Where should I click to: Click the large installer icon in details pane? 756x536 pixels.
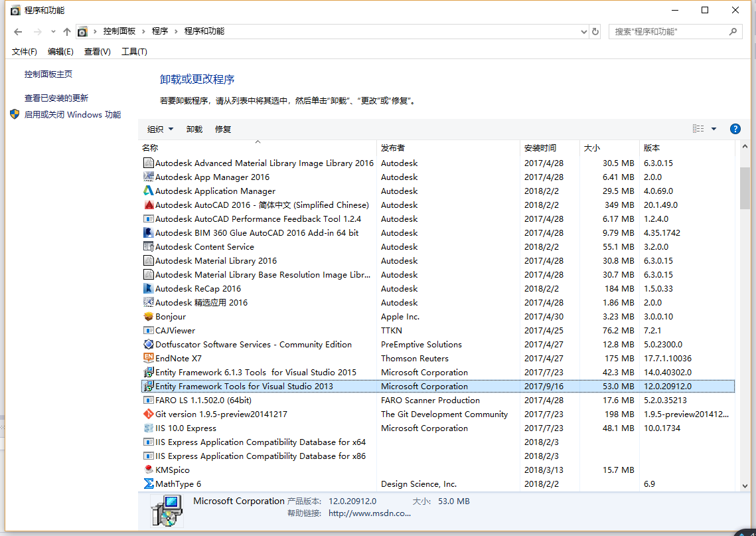pyautogui.click(x=167, y=511)
